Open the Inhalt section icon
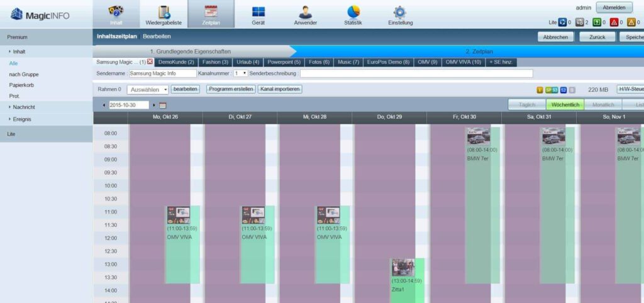Screen dimensions: 644x303 click(x=116, y=11)
